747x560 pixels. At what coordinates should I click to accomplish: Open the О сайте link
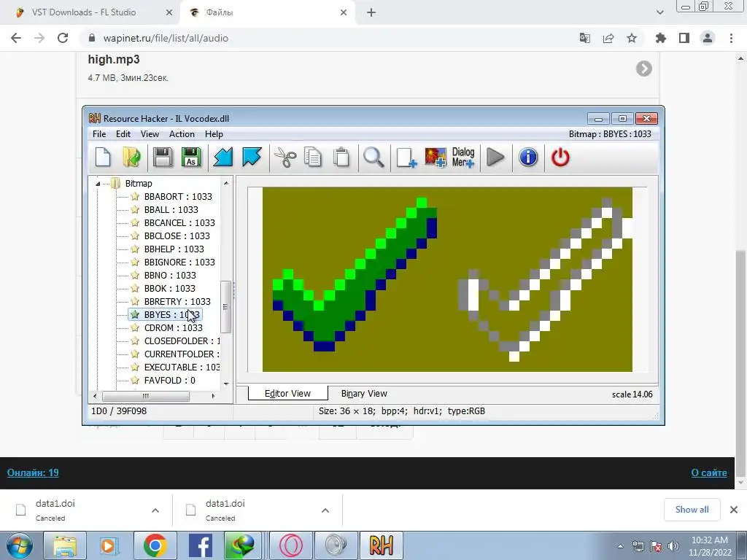(709, 472)
